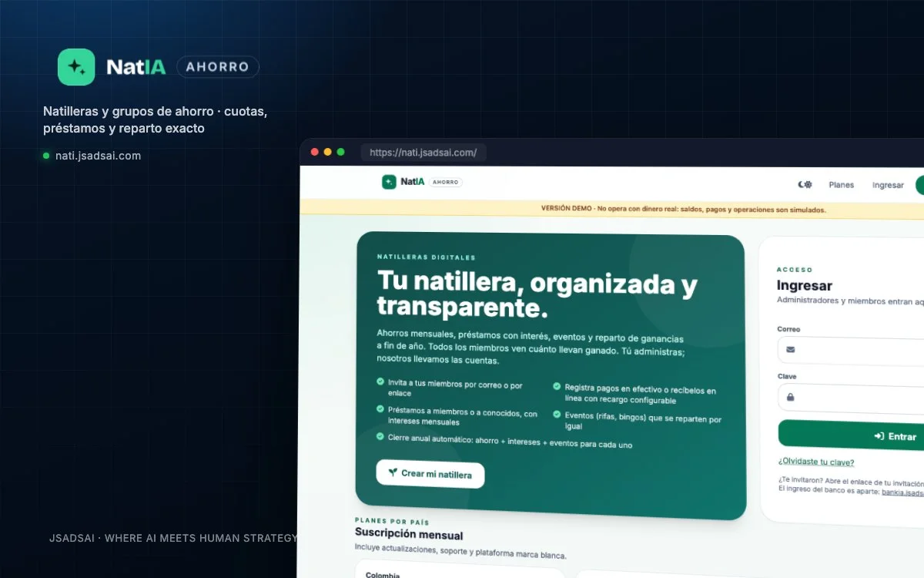Click the AHORRO badge beside the NatIA title
924x578 pixels.
pyautogui.click(x=218, y=67)
